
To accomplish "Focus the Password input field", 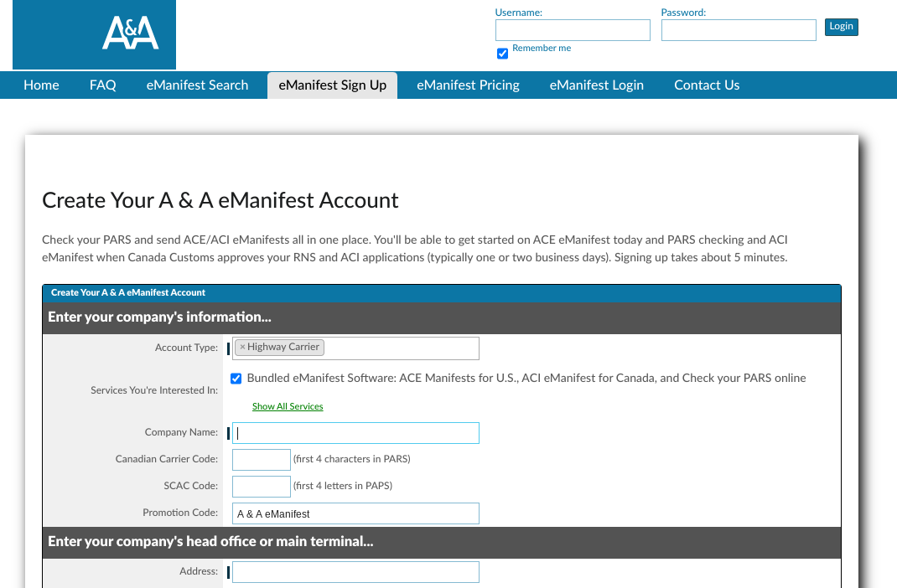I will 739,30.
